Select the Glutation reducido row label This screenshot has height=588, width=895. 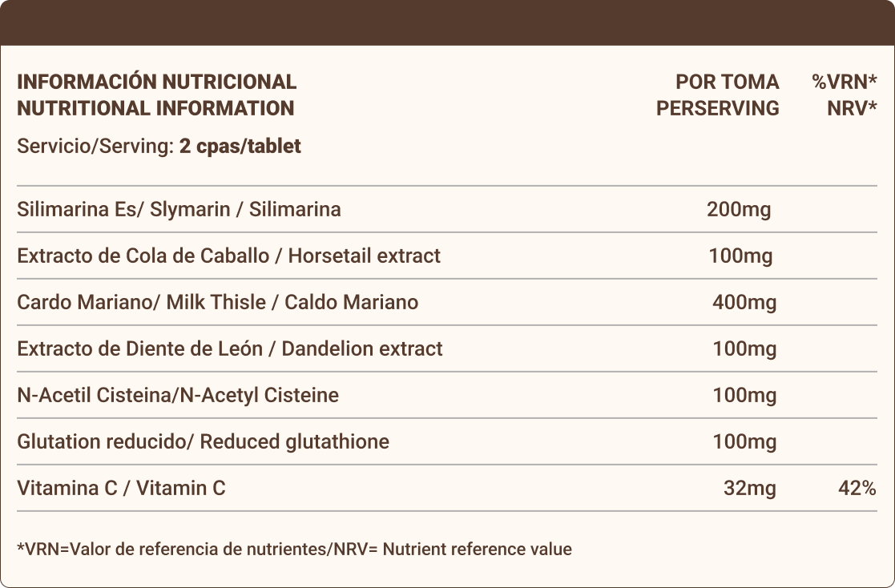coord(203,442)
